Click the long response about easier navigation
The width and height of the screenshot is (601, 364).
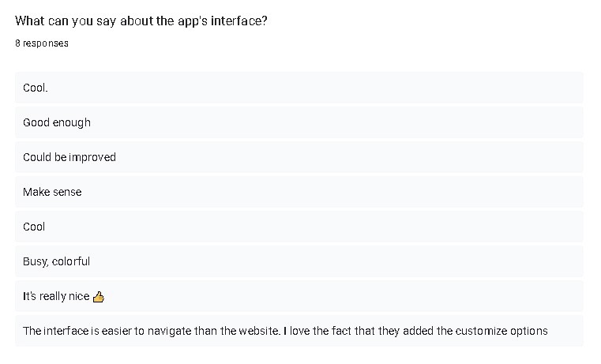tap(299, 331)
